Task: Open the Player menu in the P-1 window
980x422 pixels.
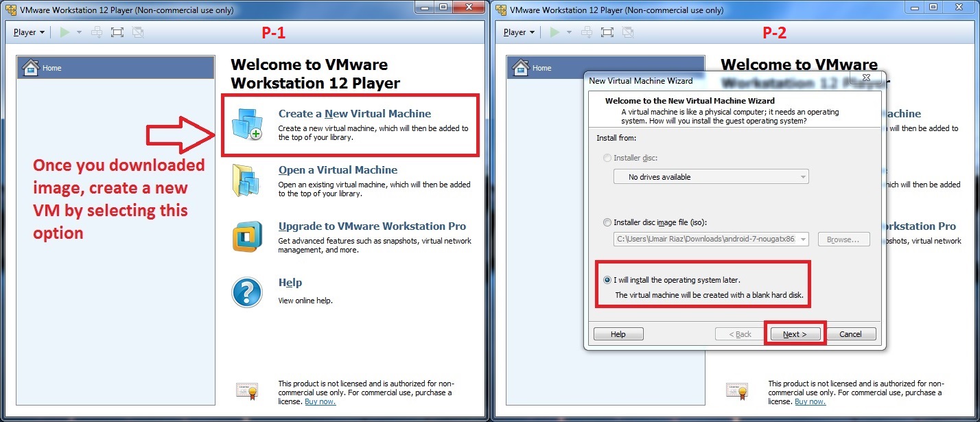Action: coord(29,32)
